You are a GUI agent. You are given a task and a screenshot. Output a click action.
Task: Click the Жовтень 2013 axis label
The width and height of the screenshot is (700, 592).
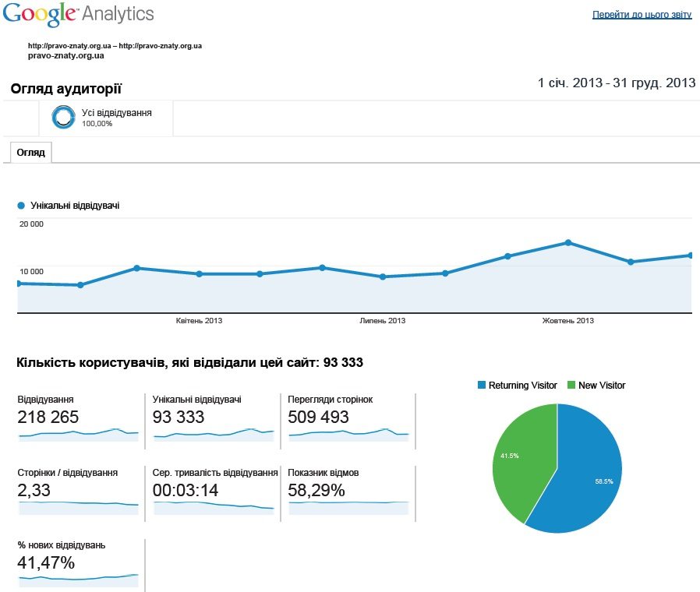[568, 321]
